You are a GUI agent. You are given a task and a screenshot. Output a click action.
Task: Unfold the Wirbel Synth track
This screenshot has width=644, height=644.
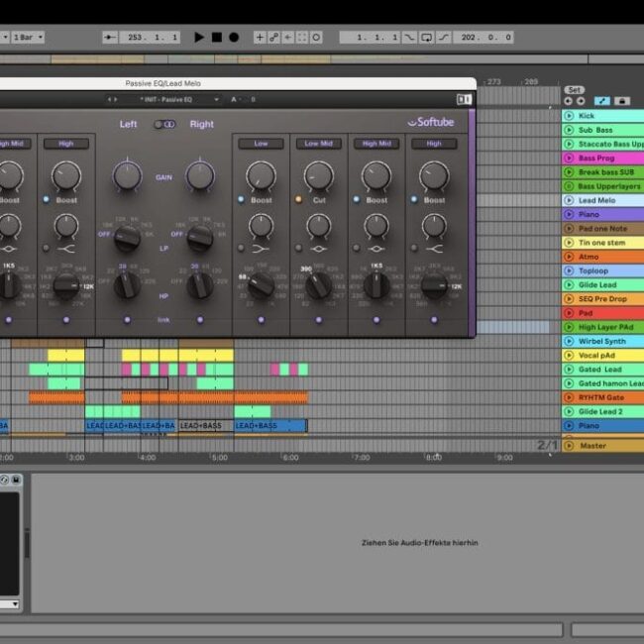pos(569,341)
